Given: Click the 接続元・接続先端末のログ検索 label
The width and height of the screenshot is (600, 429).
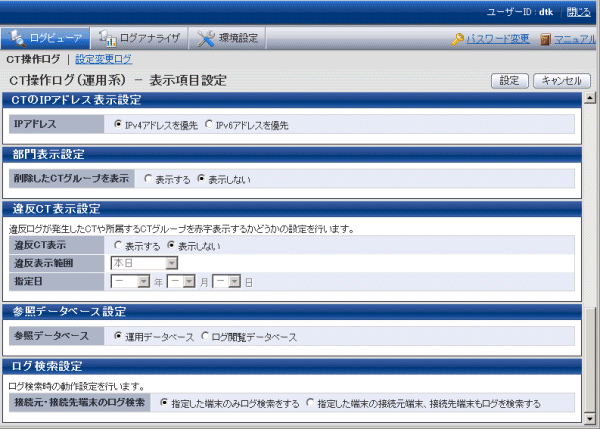Looking at the screenshot, I should pos(80,403).
